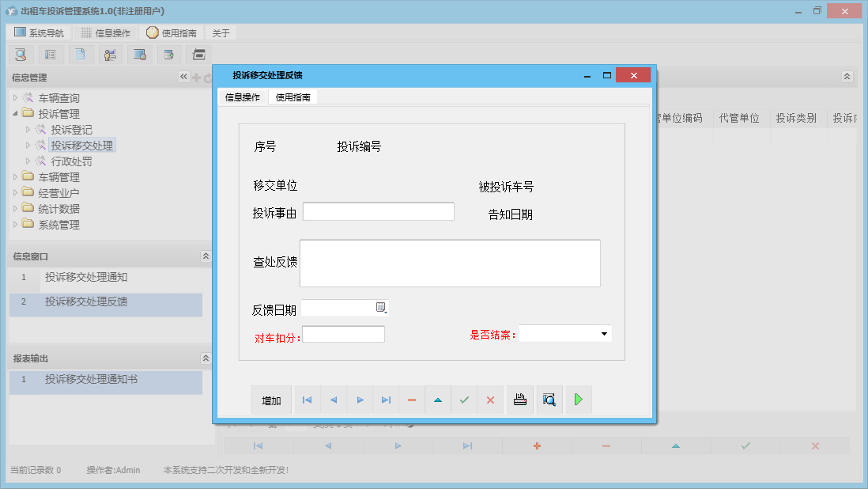
Task: Jump to the last record using navigator
Action: click(386, 400)
